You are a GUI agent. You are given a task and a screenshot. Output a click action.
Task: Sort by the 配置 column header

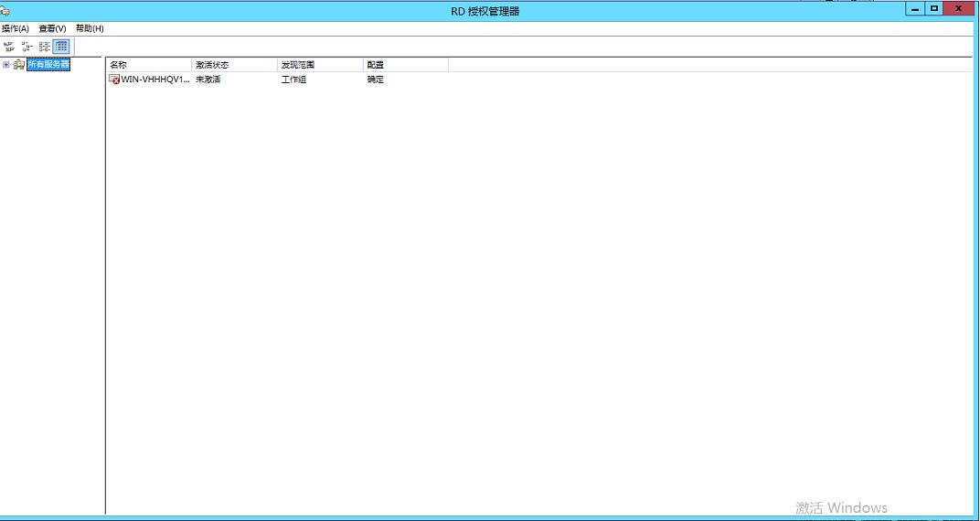(406, 65)
